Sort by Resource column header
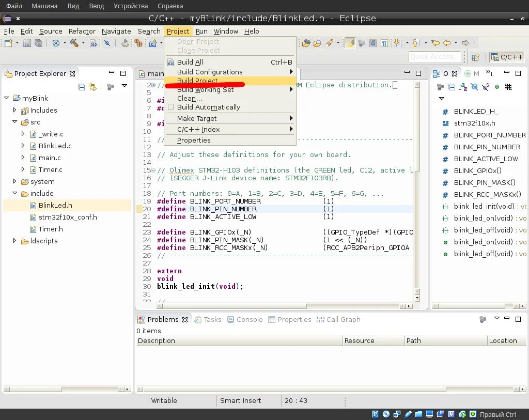This screenshot has height=420, width=529. (x=374, y=341)
